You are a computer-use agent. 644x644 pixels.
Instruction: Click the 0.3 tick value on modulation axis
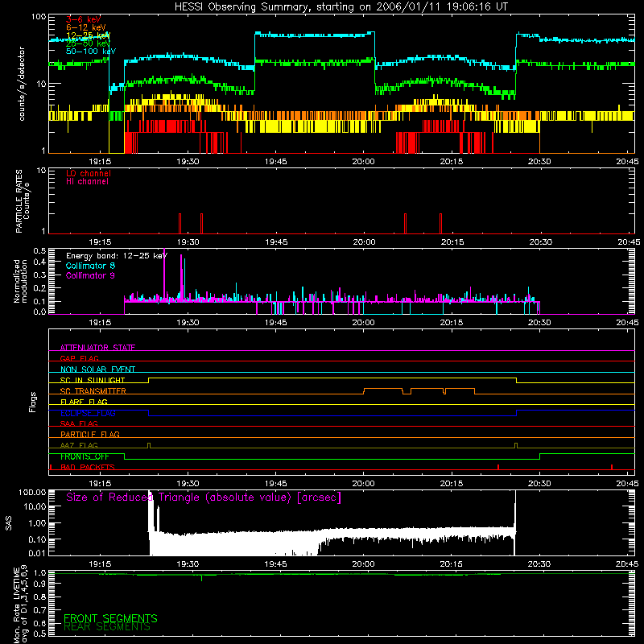coord(39,275)
